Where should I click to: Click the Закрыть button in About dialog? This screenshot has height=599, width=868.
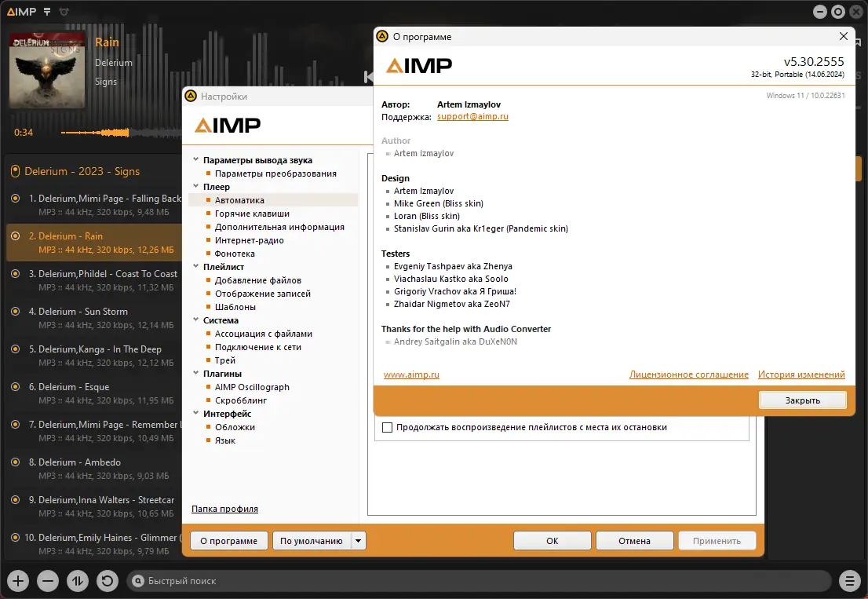[x=803, y=400]
